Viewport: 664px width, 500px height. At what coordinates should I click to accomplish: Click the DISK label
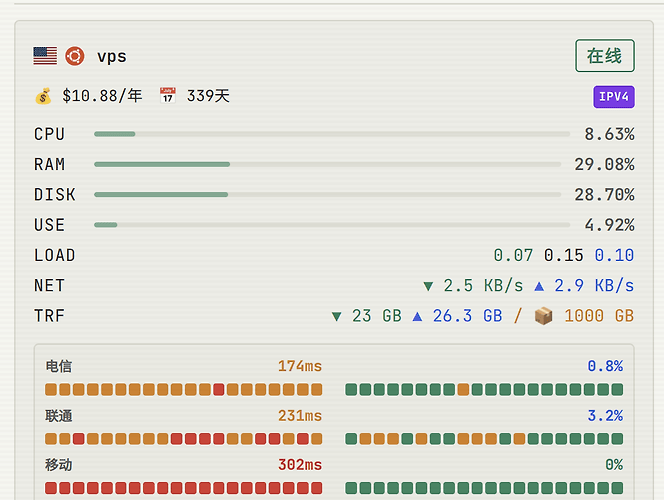point(55,195)
